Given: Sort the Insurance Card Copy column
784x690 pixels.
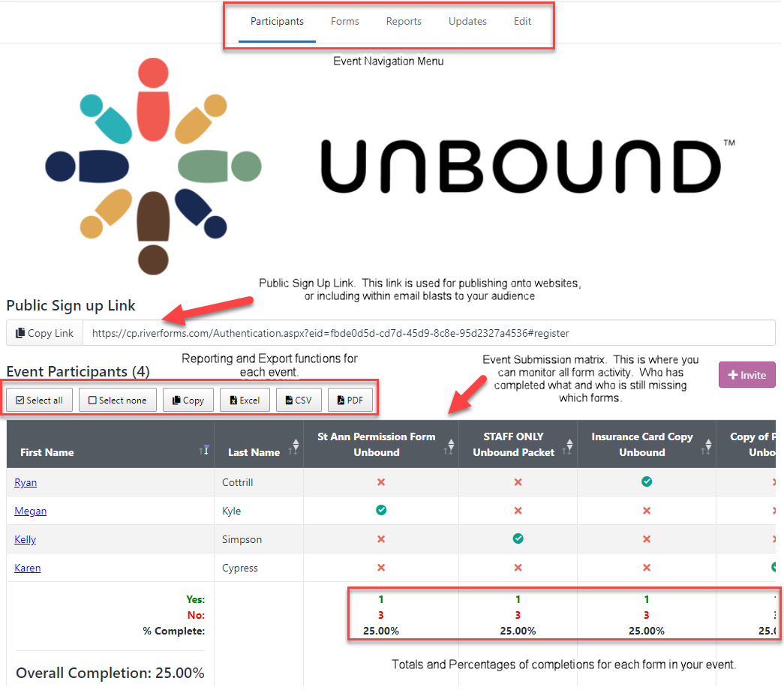Looking at the screenshot, I should coord(647,445).
